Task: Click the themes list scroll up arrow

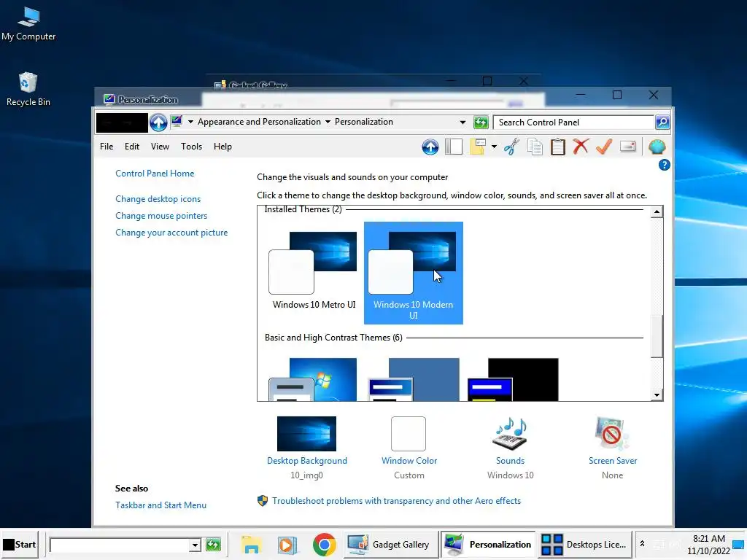Action: click(x=657, y=212)
